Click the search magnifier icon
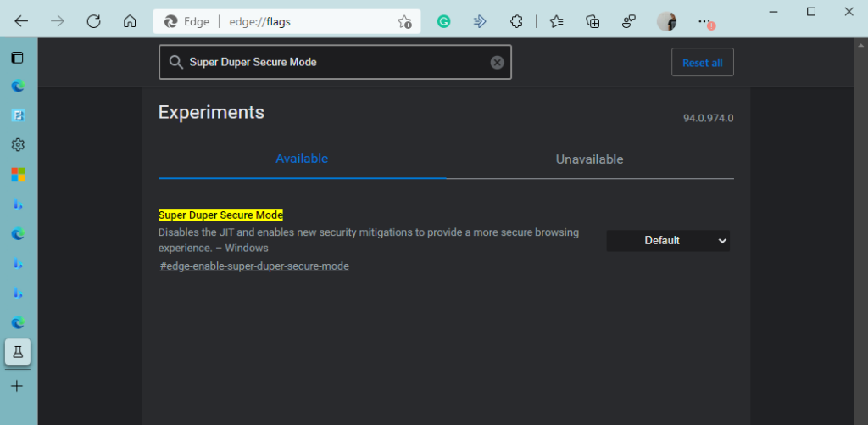 pyautogui.click(x=176, y=63)
